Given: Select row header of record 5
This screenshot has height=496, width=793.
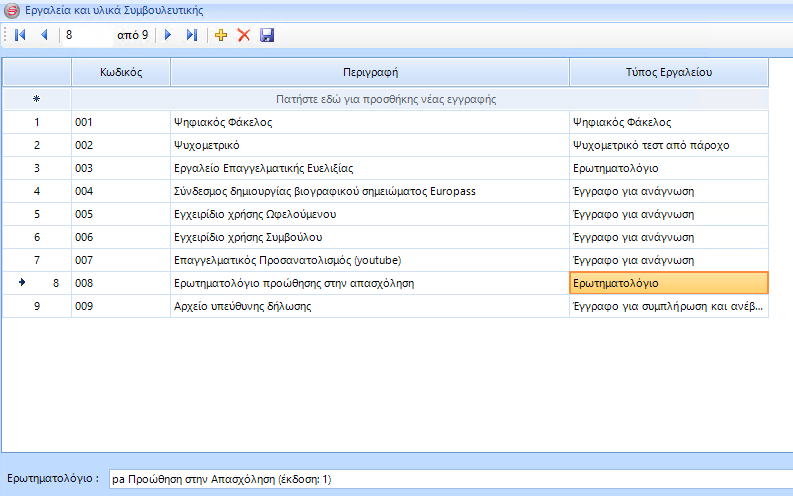Looking at the screenshot, I should pyautogui.click(x=37, y=214).
